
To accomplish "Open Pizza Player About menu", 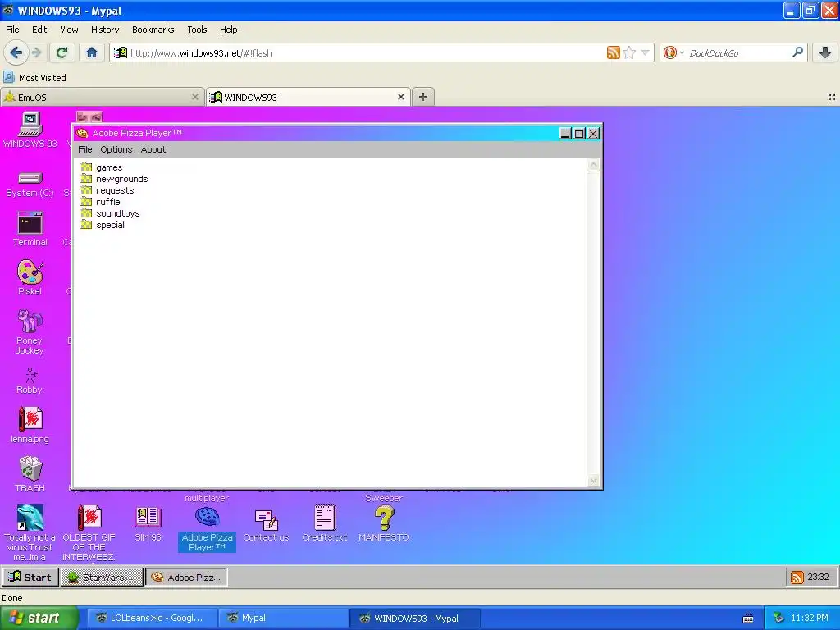I will 153,149.
